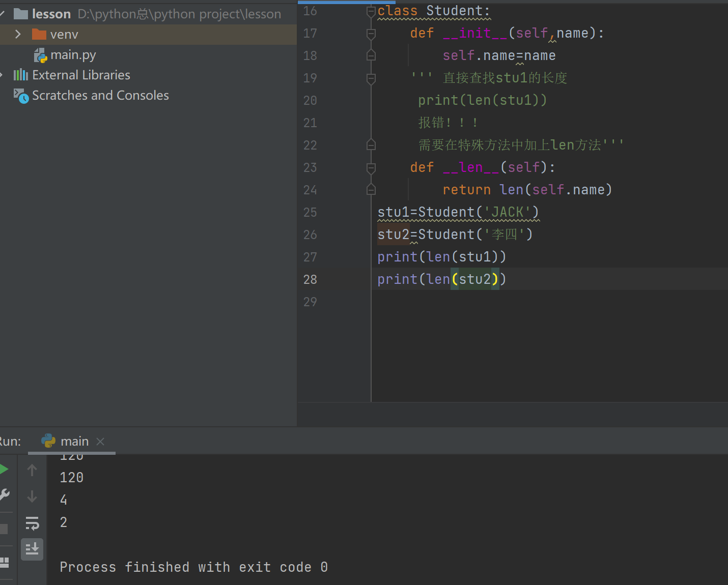The image size is (728, 585).
Task: Select the lesson project root folder
Action: 51,14
